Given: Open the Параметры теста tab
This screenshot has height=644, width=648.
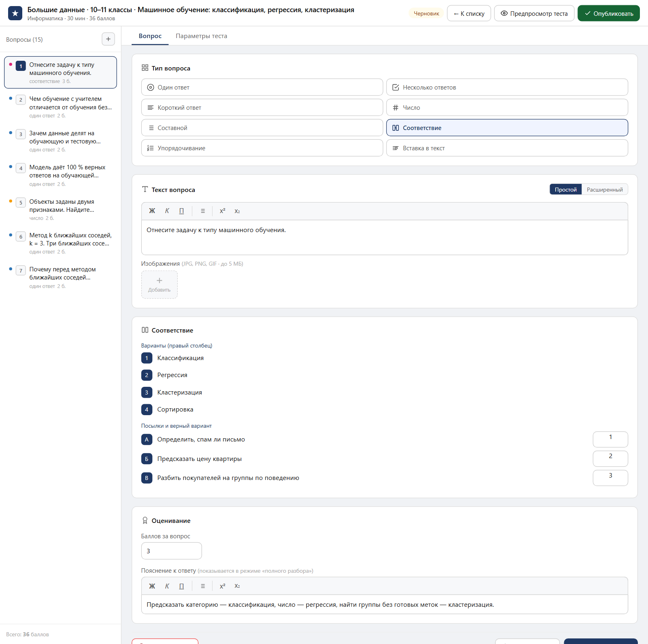Looking at the screenshot, I should coord(201,36).
